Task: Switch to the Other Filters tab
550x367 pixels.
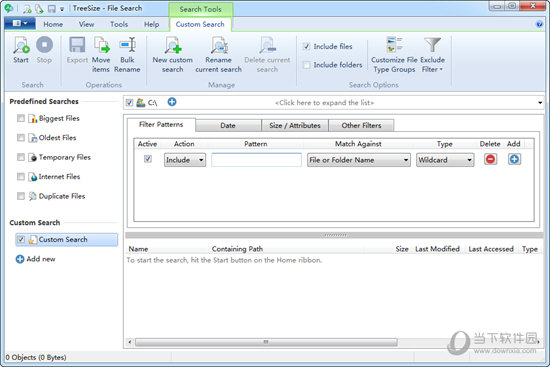Action: [361, 125]
